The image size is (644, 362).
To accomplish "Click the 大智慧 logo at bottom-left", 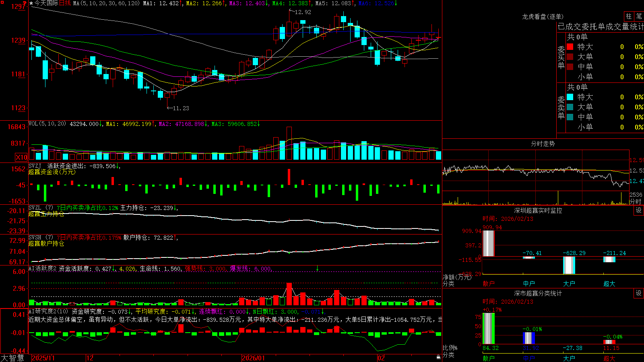I will [x=12, y=358].
